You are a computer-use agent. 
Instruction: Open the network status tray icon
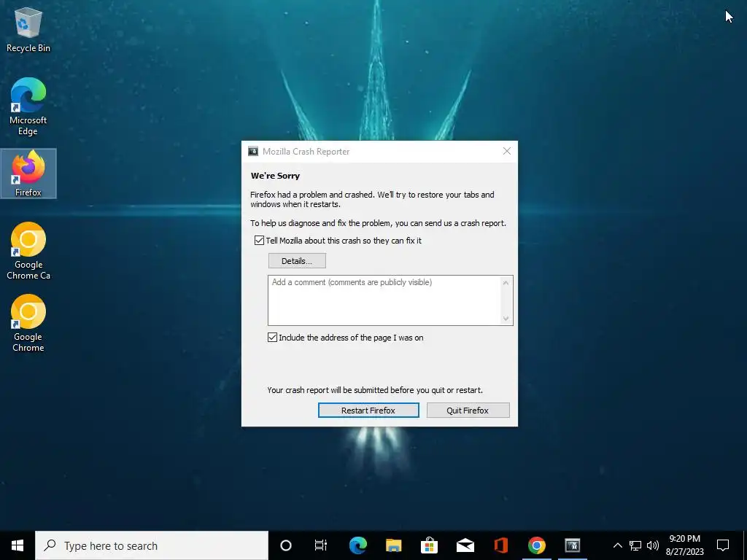[x=635, y=545]
